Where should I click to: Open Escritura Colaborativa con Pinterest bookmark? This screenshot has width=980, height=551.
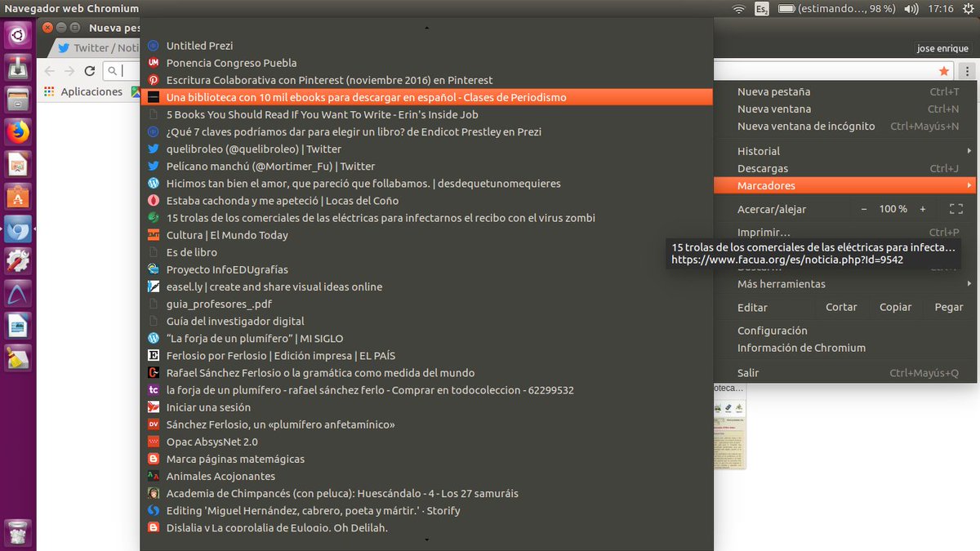(426, 80)
